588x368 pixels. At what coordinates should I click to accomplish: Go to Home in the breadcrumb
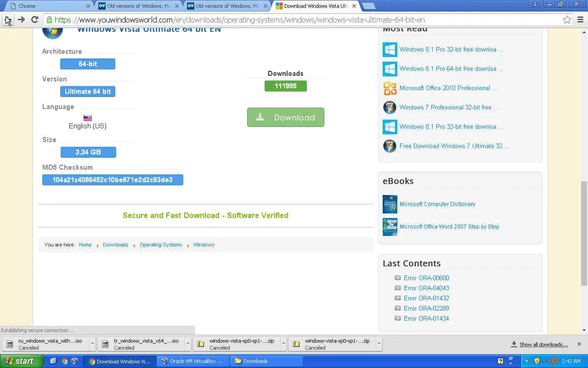(x=85, y=245)
